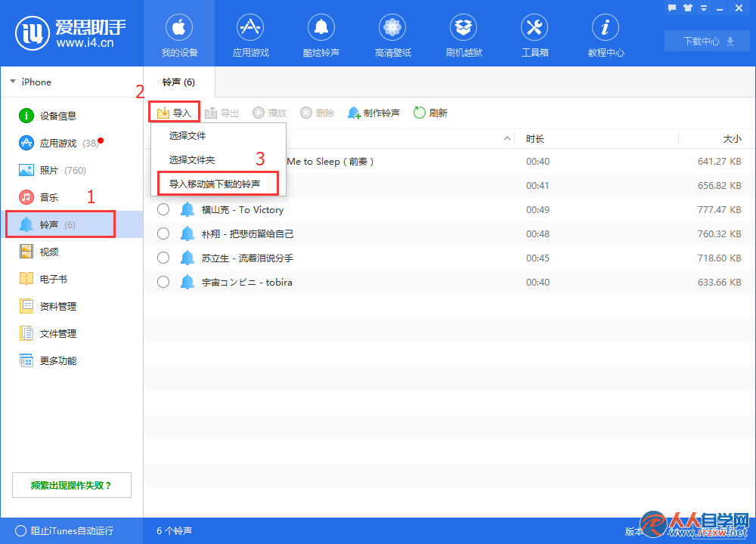Click the 下载中心 download button
The image size is (756, 544).
coord(707,41)
